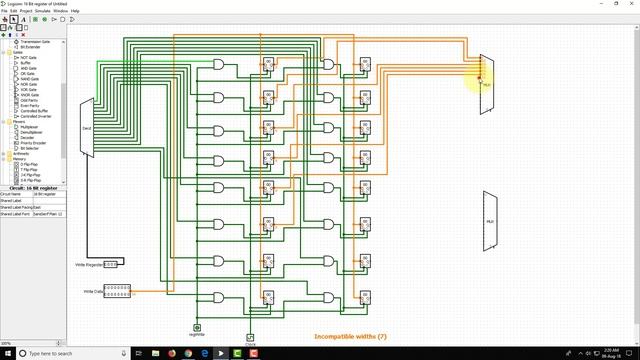Select Odd Parity in component tree
The height and width of the screenshot is (360, 640).
(29, 100)
